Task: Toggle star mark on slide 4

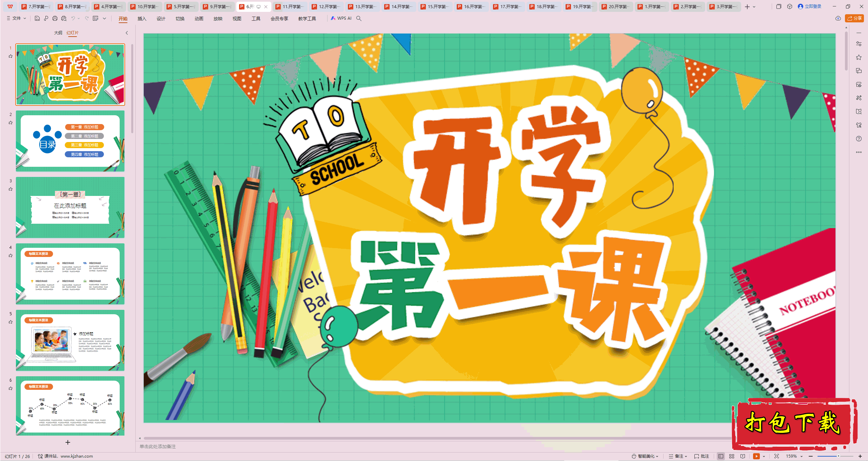Action: point(11,256)
